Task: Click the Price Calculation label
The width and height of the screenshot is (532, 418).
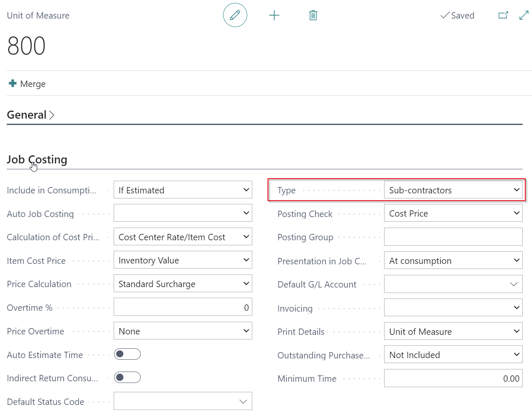Action: coord(39,284)
